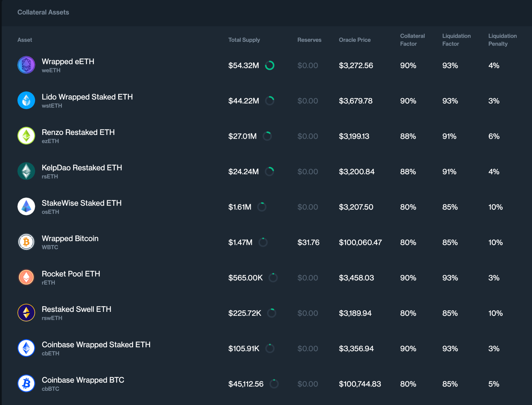Click the $100,744.83 oracle price
The image size is (532, 405).
(x=360, y=384)
